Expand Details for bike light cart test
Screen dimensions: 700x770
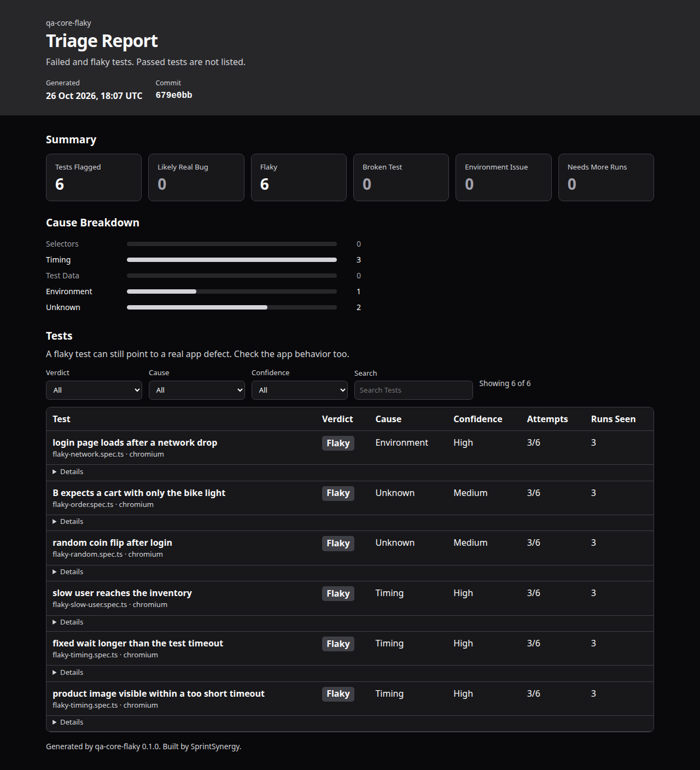(x=68, y=522)
